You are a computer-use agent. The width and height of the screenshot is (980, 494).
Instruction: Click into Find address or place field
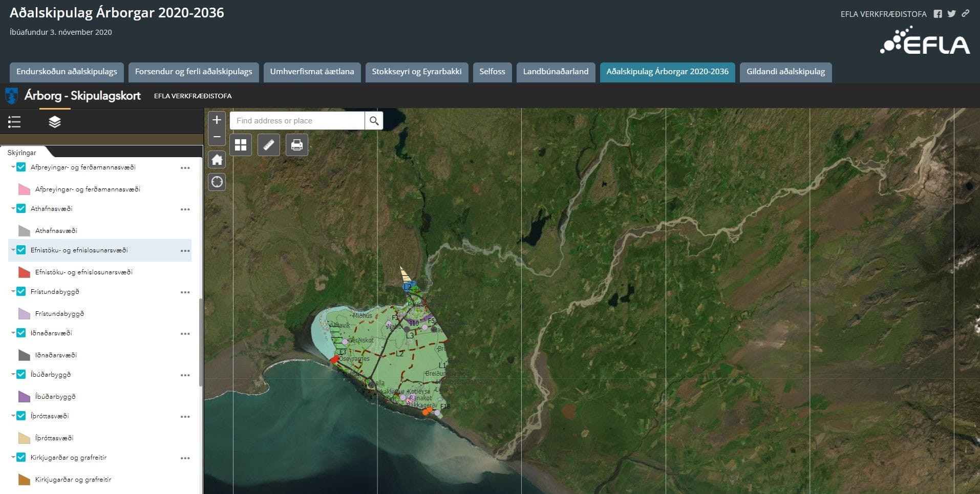point(297,121)
